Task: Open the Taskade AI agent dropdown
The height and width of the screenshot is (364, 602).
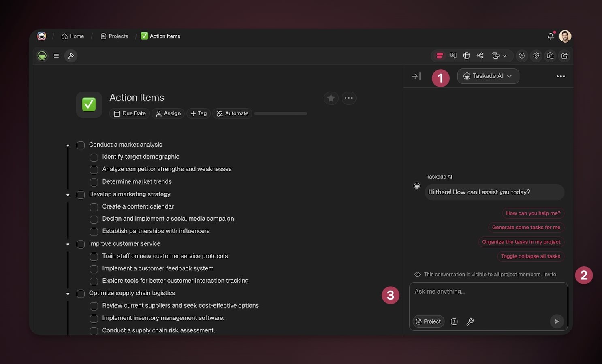Action: point(488,76)
